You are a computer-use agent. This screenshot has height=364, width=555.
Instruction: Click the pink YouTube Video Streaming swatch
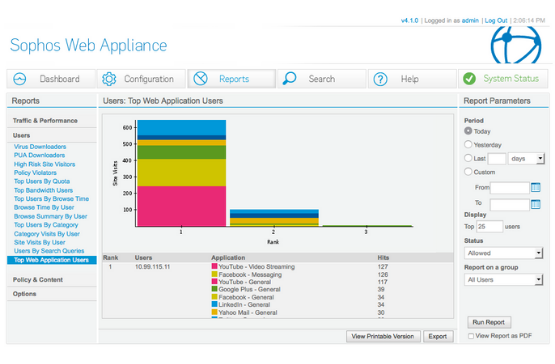pos(214,266)
